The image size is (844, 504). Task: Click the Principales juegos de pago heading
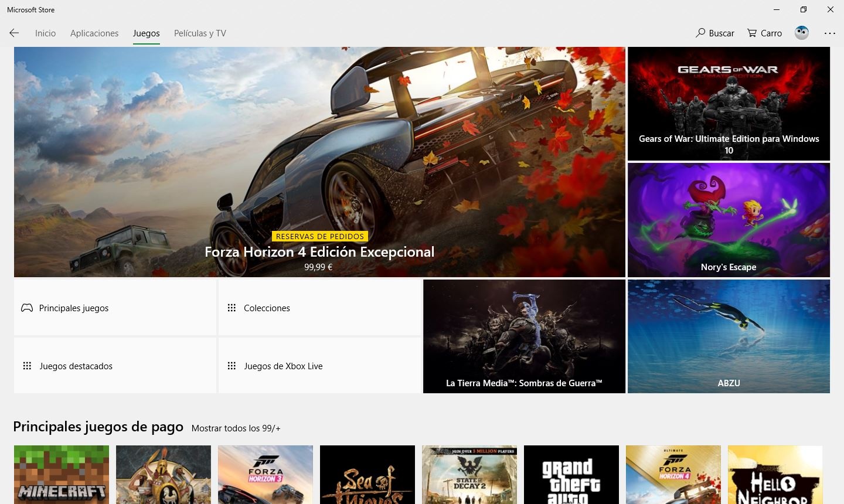coord(98,427)
